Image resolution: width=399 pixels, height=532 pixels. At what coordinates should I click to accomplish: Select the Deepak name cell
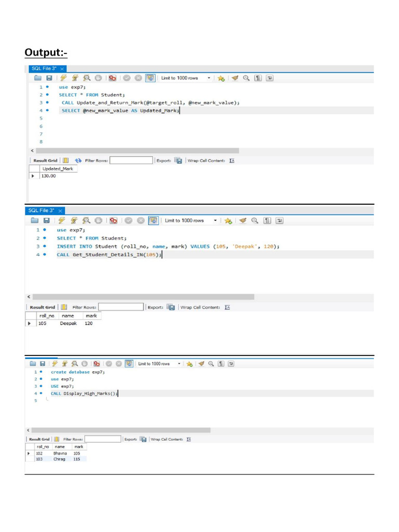click(68, 323)
